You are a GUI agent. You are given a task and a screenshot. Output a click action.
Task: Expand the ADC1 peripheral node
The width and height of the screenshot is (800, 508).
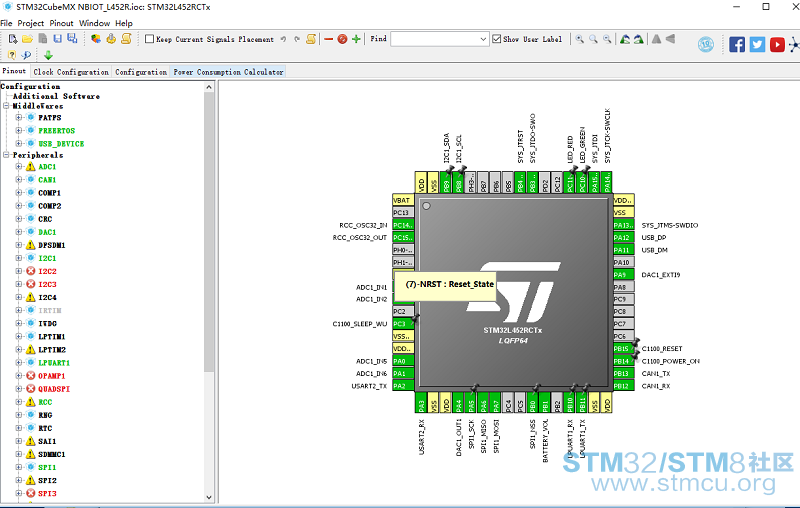pos(19,166)
